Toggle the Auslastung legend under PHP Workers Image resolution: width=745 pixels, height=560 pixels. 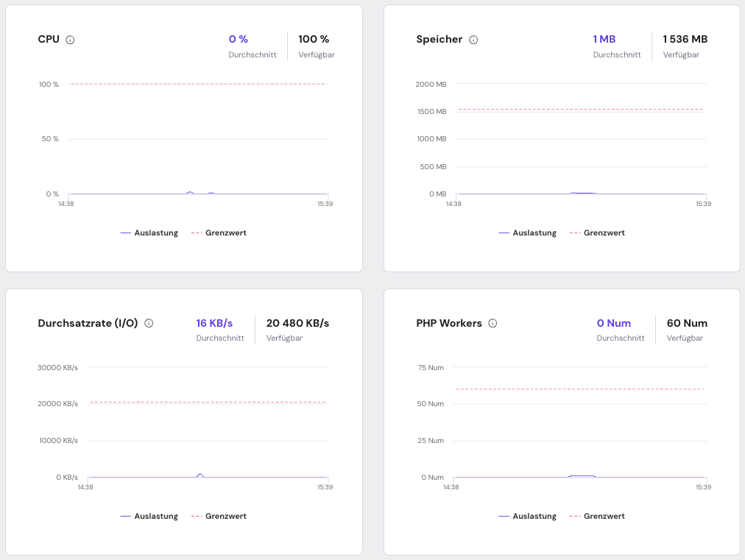[534, 516]
